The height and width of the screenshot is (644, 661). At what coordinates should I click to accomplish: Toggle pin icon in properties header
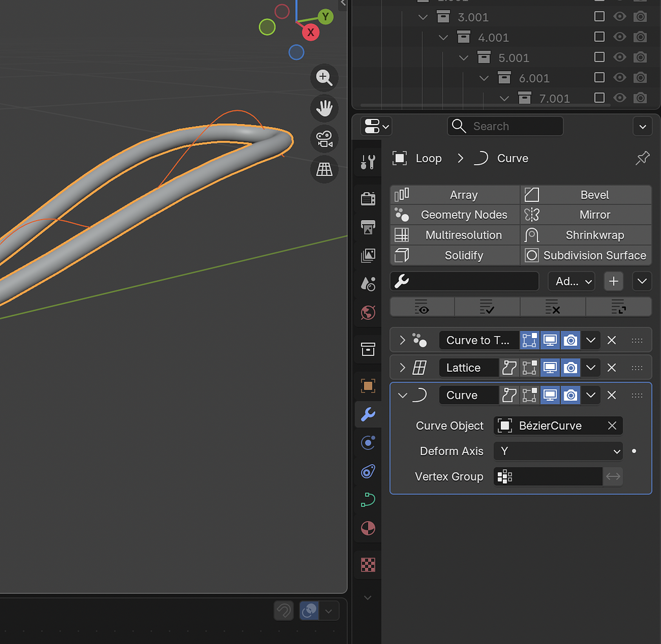[x=642, y=159]
